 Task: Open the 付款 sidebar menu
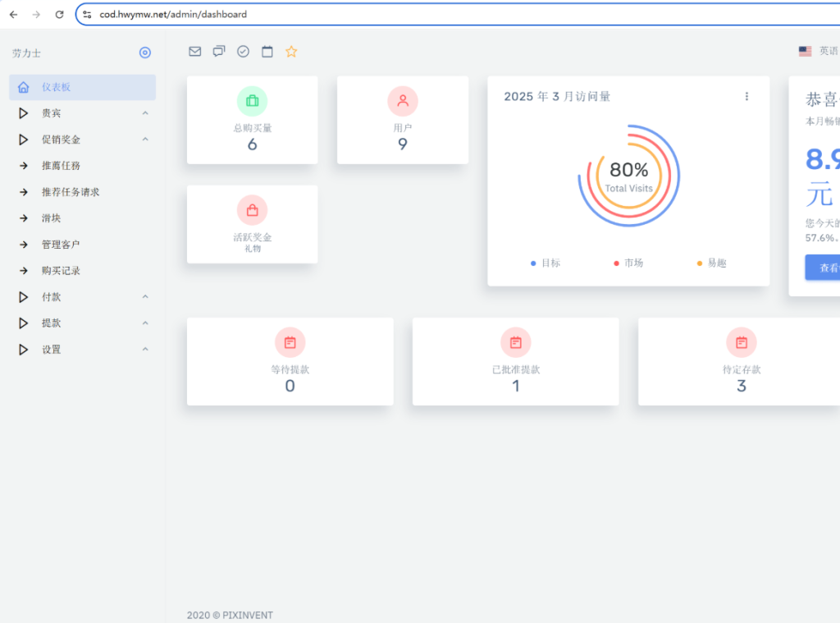point(83,297)
